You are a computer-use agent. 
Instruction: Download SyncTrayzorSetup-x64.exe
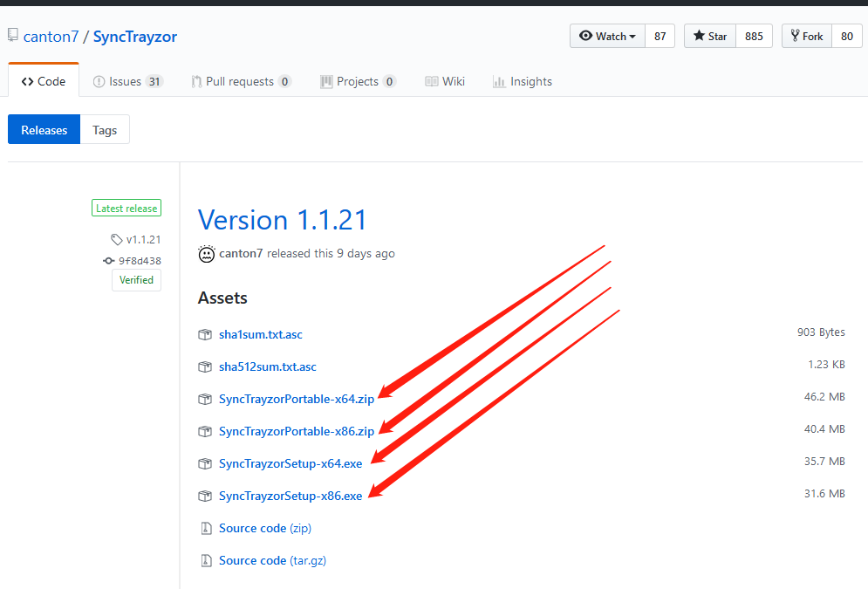[x=290, y=463]
